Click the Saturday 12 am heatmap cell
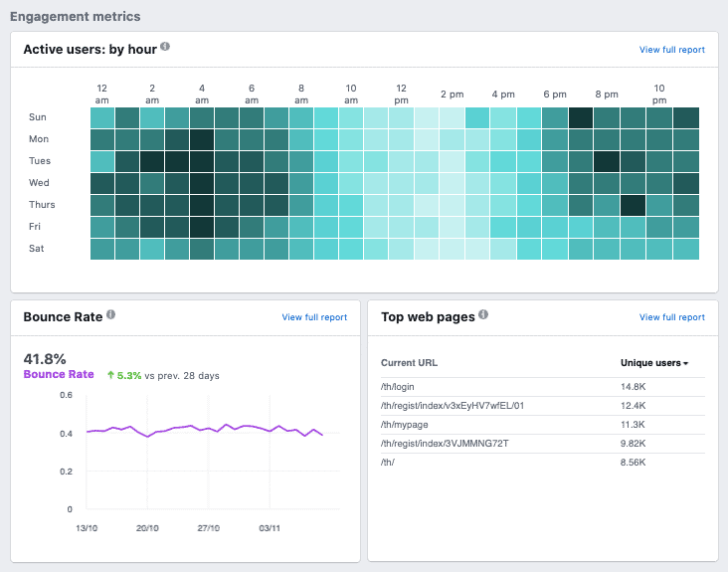 tap(102, 249)
